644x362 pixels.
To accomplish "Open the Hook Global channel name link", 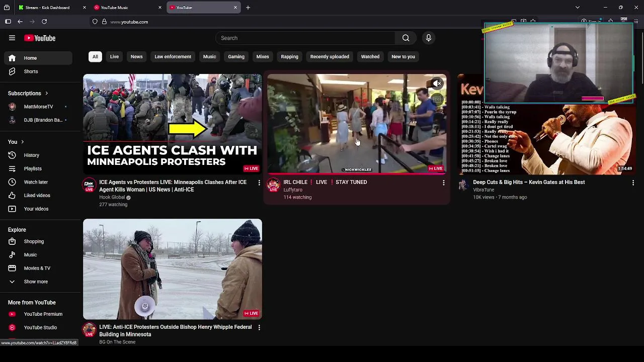I will 112,198.
